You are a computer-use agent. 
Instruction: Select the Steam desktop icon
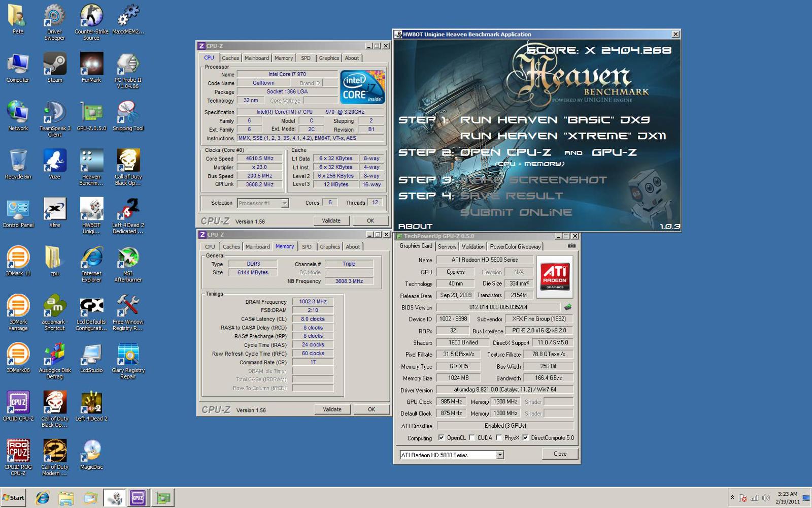[54, 67]
